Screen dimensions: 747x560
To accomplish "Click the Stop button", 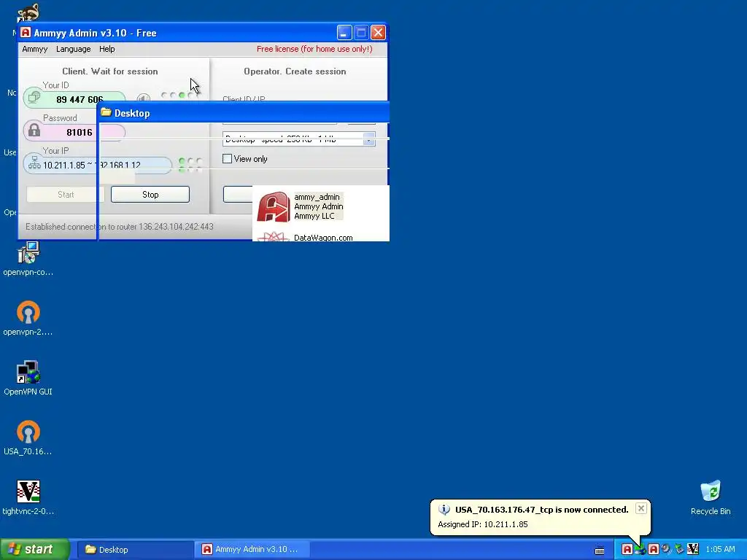I will [x=150, y=194].
